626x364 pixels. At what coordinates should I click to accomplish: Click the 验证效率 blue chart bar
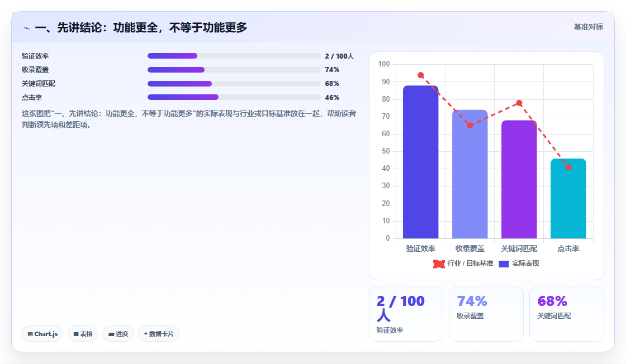pyautogui.click(x=420, y=162)
